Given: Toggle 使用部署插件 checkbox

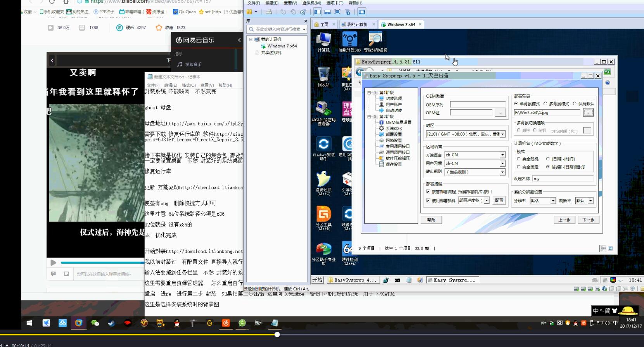Looking at the screenshot, I should click(x=428, y=201).
